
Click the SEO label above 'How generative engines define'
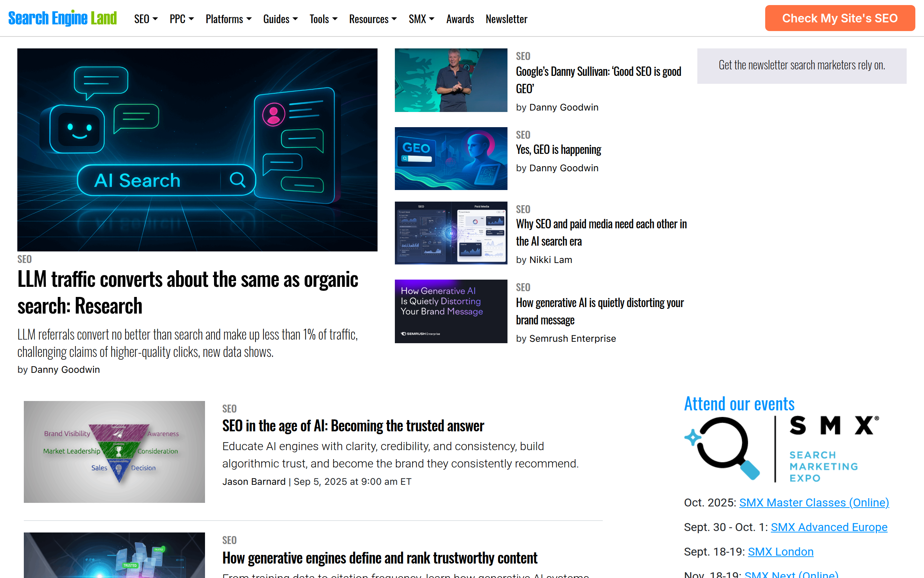point(229,540)
